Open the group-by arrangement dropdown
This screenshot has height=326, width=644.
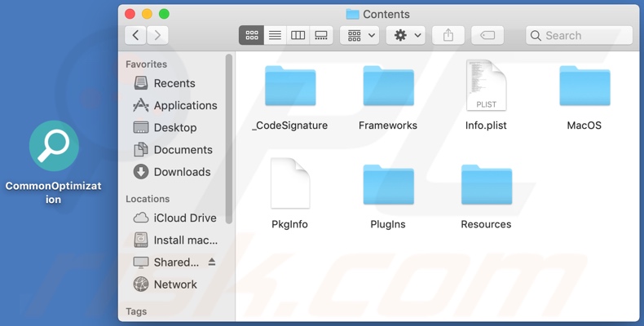359,35
